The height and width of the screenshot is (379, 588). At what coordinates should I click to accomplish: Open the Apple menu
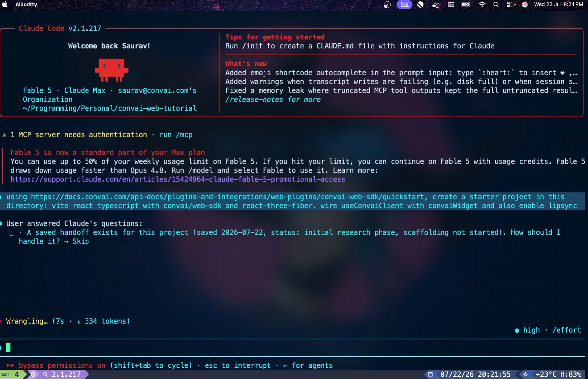5,4
